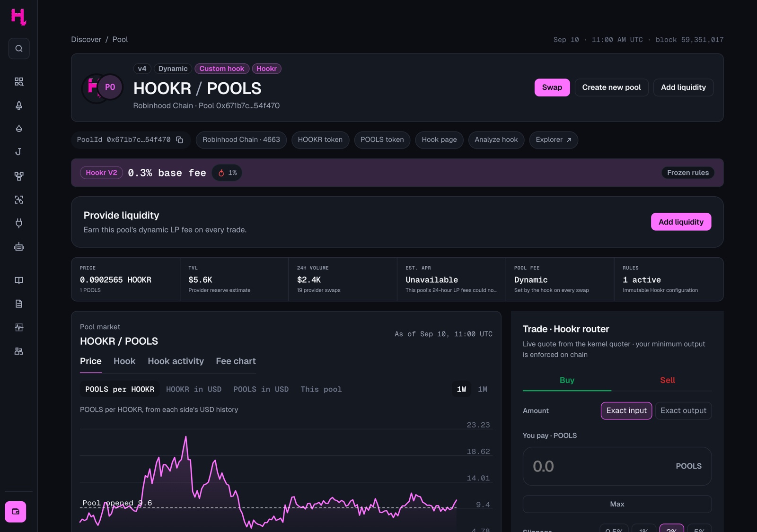Click Add liquidity in the pool header
Screen dimensions: 757x532
point(683,87)
